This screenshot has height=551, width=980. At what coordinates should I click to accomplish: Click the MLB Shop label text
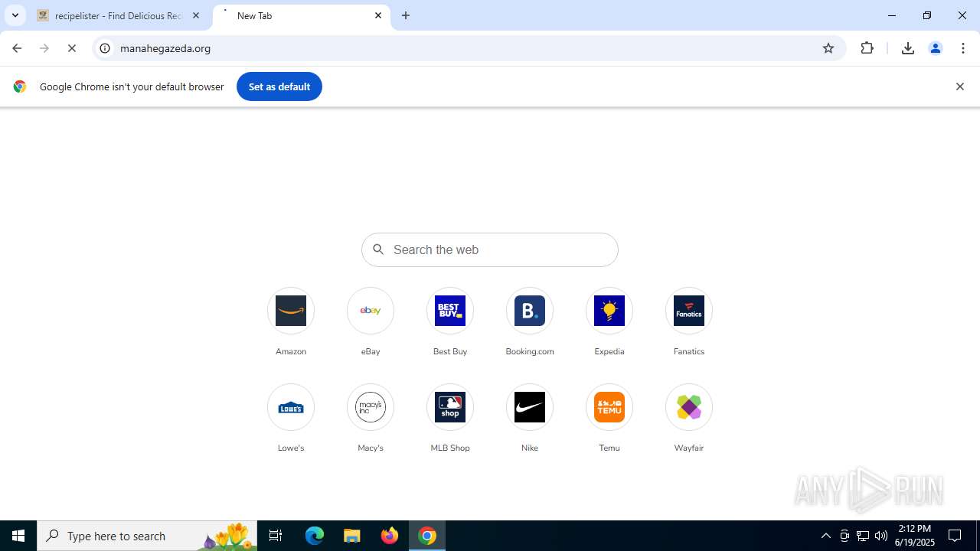[450, 448]
